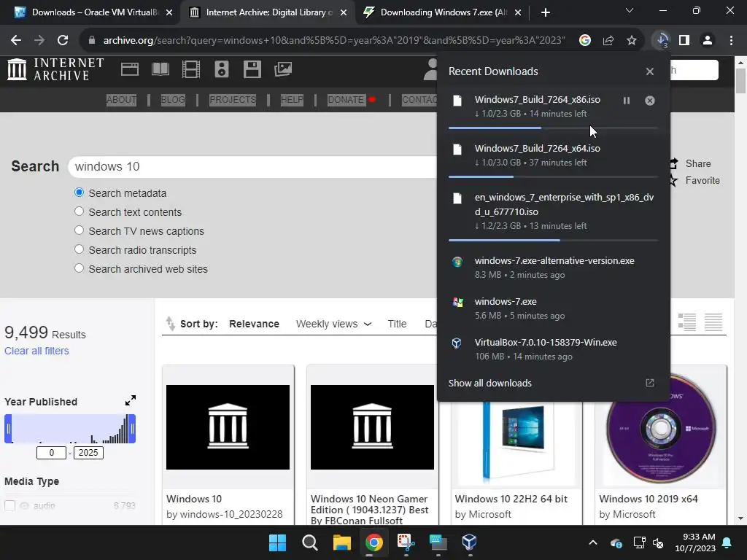This screenshot has height=560, width=747.
Task: Open File Explorer from taskbar
Action: click(x=341, y=542)
